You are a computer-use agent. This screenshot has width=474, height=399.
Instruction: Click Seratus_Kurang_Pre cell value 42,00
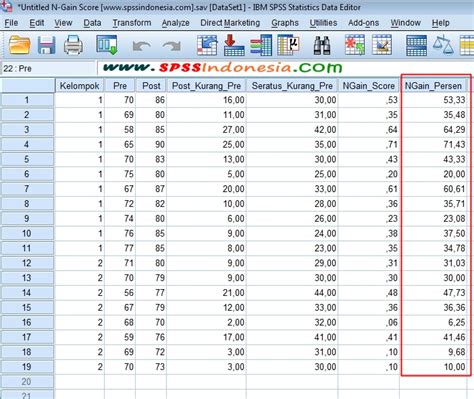pos(292,130)
